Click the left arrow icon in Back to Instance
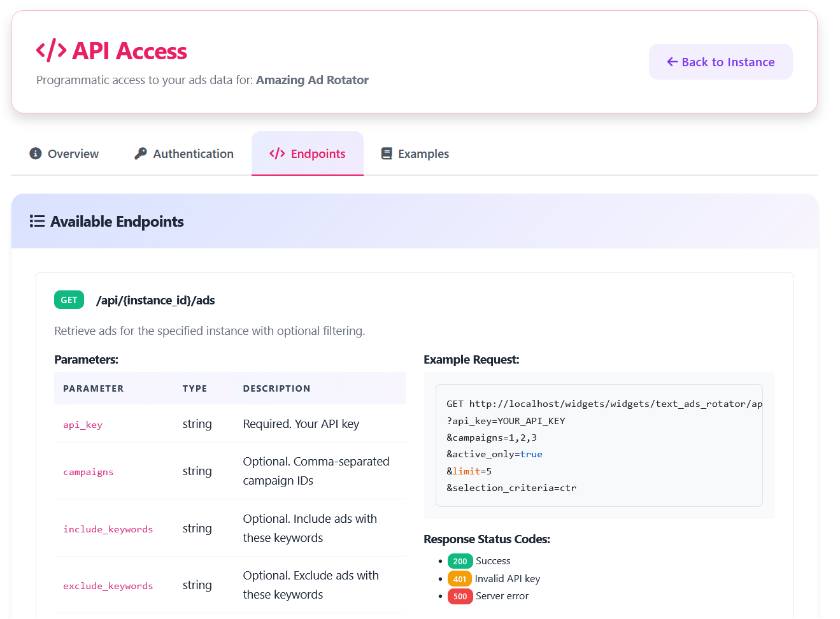Image resolution: width=840 pixels, height=619 pixels. tap(672, 62)
